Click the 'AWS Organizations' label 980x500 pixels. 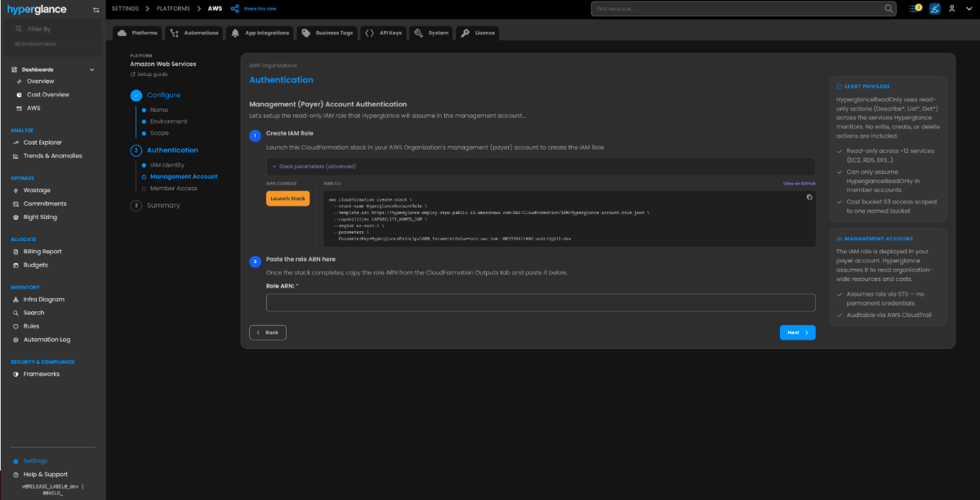(x=273, y=65)
